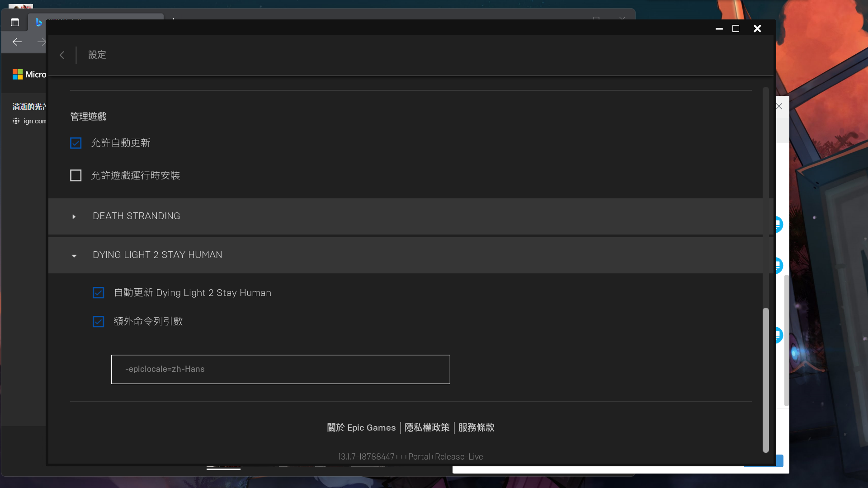This screenshot has width=868, height=488.
Task: Click the ign.com globe icon
Action: pyautogui.click(x=16, y=121)
